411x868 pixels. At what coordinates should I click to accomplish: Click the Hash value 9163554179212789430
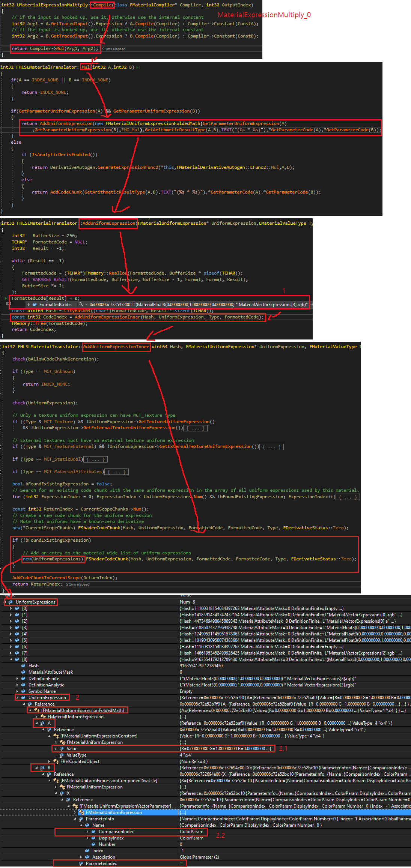coord(201,666)
